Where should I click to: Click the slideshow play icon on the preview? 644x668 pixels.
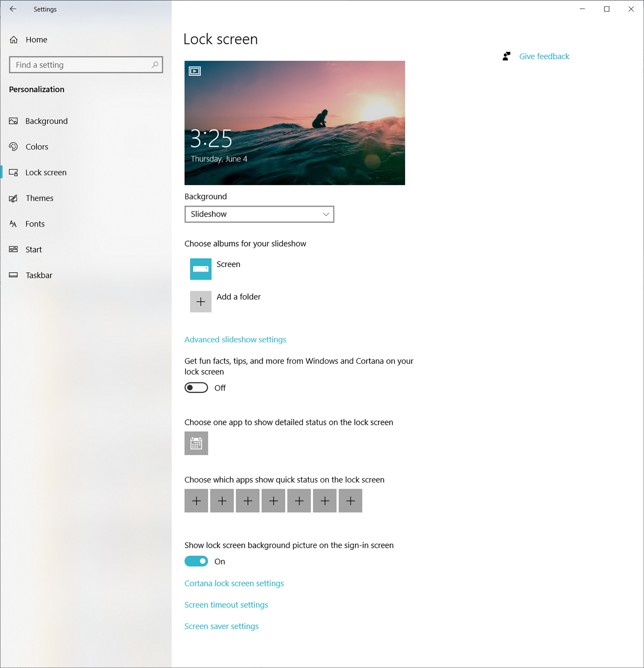pos(195,71)
